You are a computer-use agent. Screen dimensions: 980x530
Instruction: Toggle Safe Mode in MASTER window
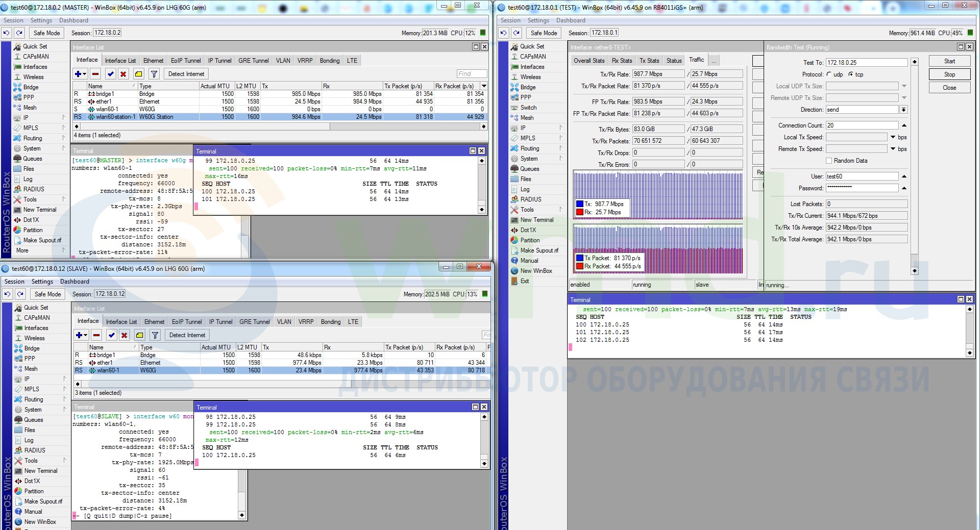[46, 33]
